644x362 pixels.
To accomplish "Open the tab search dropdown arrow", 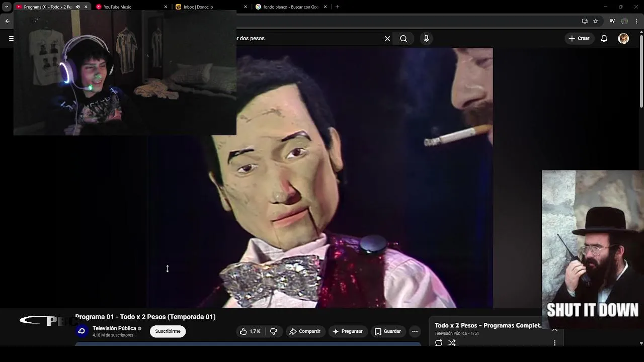I will click(7, 7).
